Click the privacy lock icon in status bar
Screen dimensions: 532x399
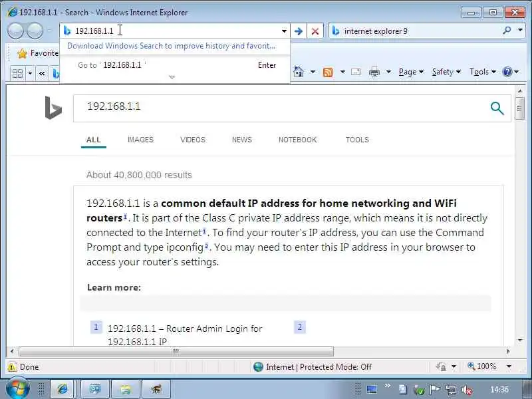(441, 366)
